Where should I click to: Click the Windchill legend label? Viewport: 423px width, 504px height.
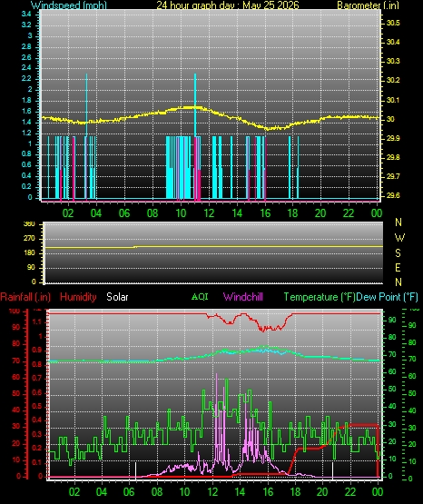coord(242,297)
